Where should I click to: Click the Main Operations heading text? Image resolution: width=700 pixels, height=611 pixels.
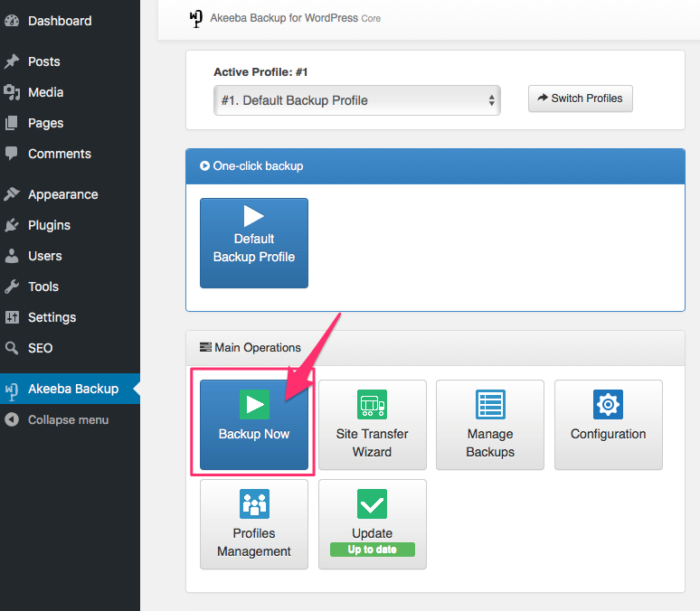pos(258,347)
